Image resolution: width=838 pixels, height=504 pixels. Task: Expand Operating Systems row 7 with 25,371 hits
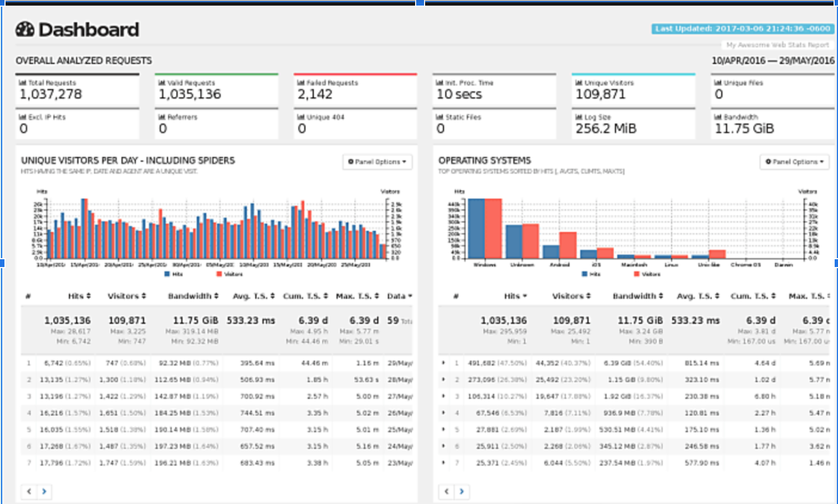[443, 462]
